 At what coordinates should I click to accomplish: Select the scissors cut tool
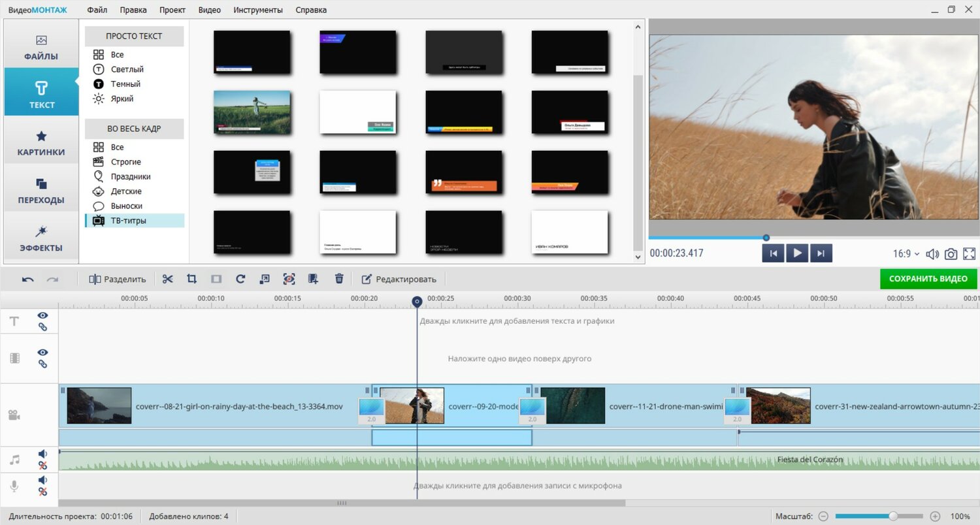pos(168,279)
